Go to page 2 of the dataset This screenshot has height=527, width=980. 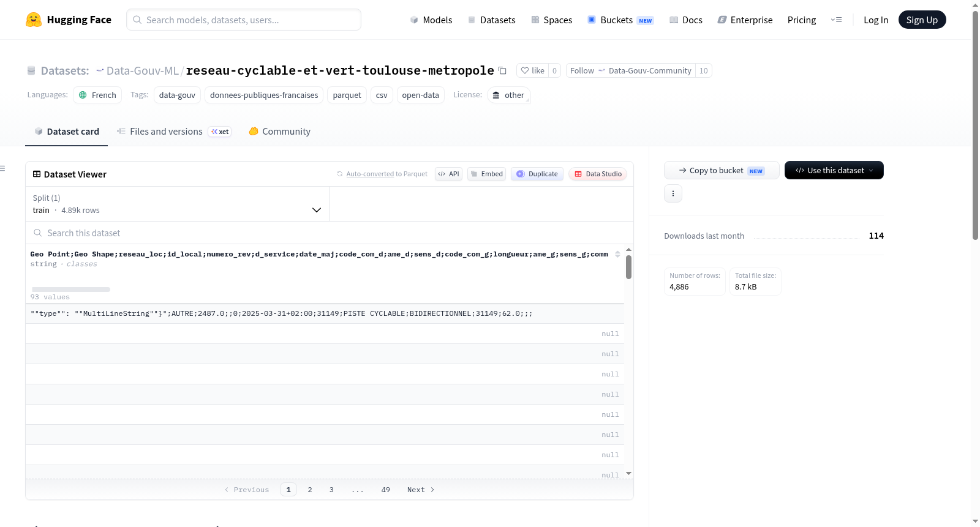click(310, 490)
